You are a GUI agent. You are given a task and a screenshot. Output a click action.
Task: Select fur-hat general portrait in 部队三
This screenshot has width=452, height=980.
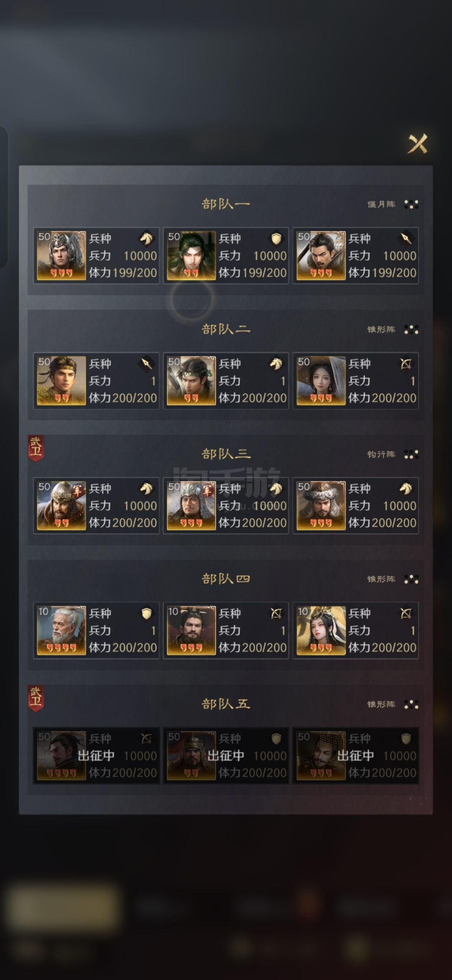pos(321,505)
